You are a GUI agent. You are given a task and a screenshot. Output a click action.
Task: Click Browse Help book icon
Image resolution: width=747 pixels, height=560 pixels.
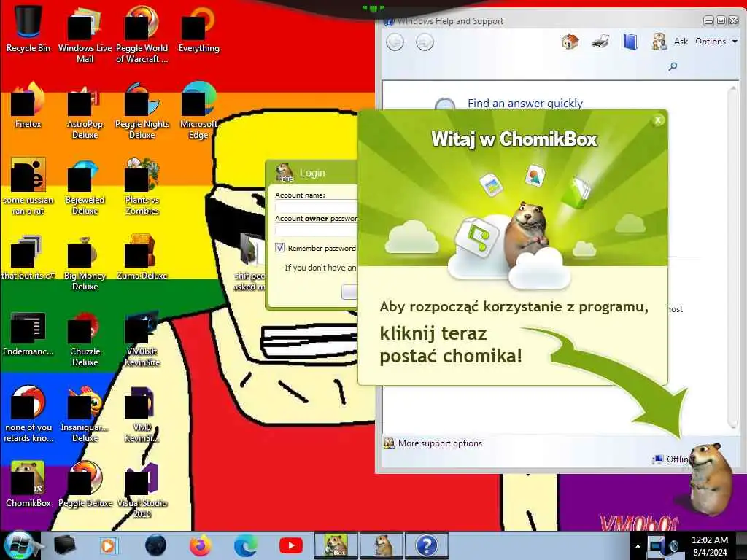[x=630, y=42]
